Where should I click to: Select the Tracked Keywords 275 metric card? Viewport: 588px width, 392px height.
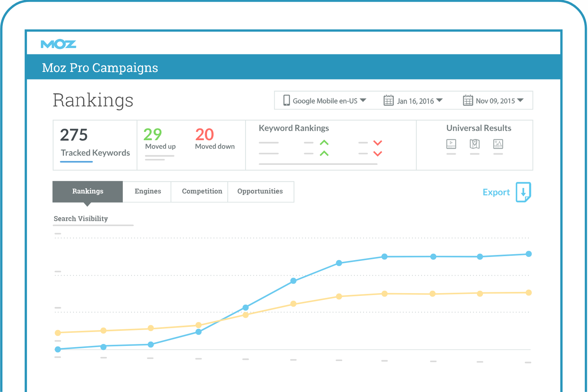[x=95, y=145]
